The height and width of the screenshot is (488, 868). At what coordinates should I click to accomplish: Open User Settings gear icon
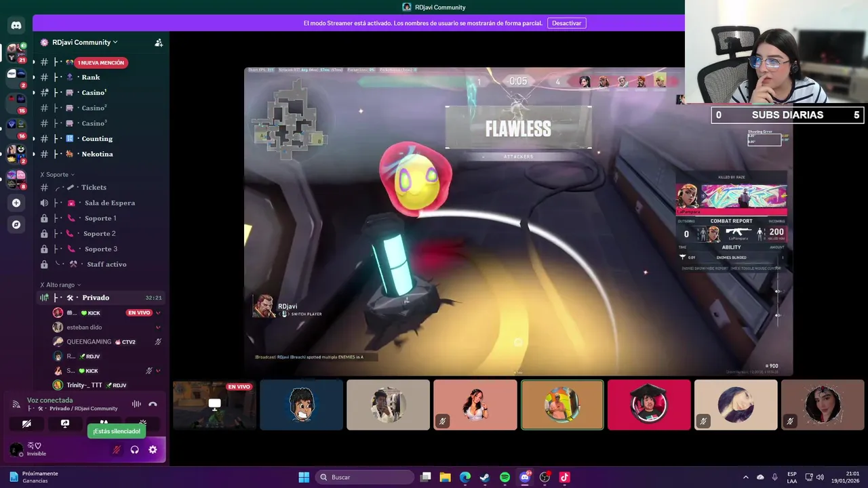click(153, 449)
